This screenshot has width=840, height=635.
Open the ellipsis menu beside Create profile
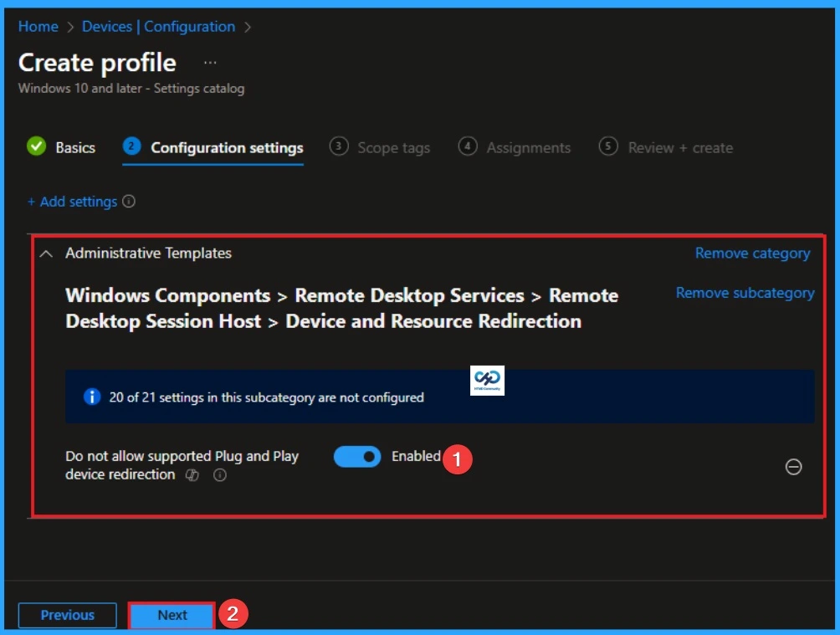click(x=210, y=62)
